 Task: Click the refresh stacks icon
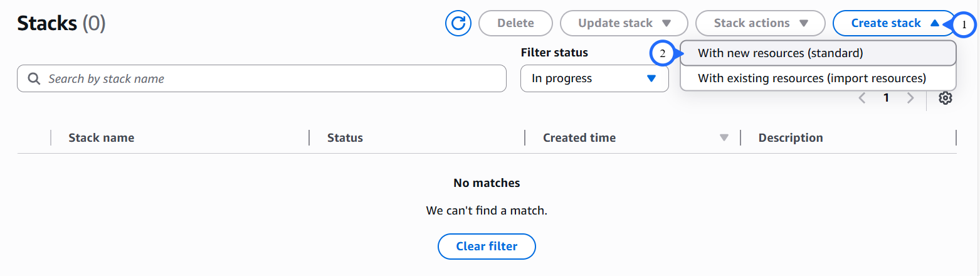(x=458, y=23)
